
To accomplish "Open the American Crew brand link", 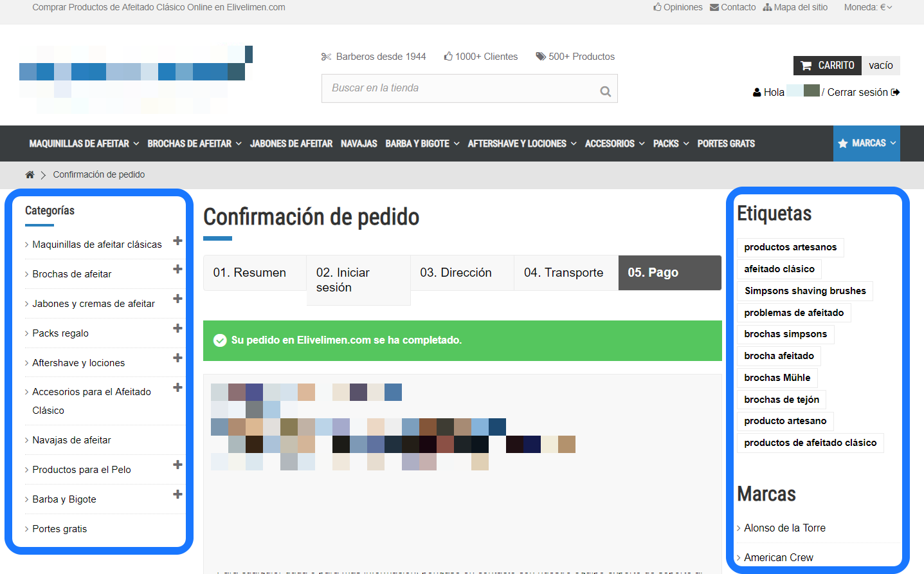I will (x=778, y=557).
